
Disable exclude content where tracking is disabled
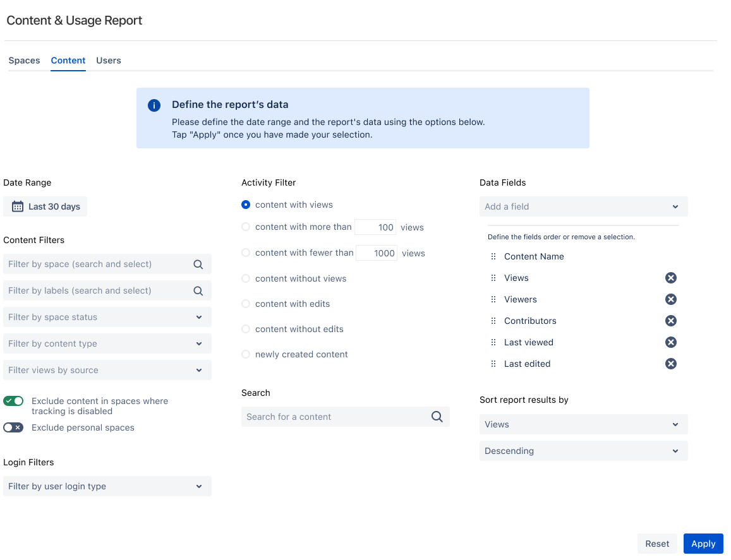tap(13, 401)
